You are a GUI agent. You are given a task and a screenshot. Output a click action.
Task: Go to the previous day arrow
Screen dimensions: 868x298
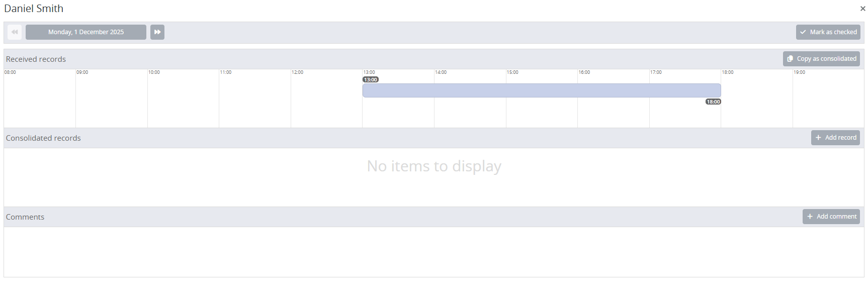tap(15, 32)
